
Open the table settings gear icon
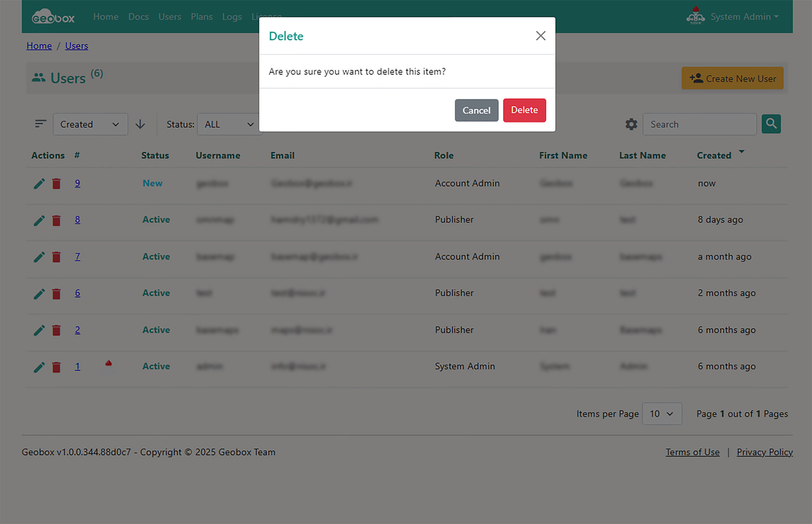[x=631, y=124]
